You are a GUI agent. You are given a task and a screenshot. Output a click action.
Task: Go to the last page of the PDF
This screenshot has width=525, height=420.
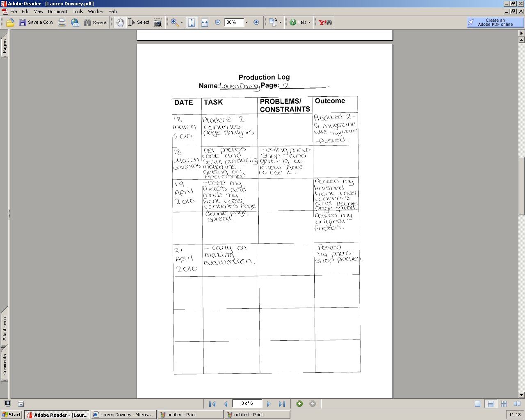click(x=282, y=404)
